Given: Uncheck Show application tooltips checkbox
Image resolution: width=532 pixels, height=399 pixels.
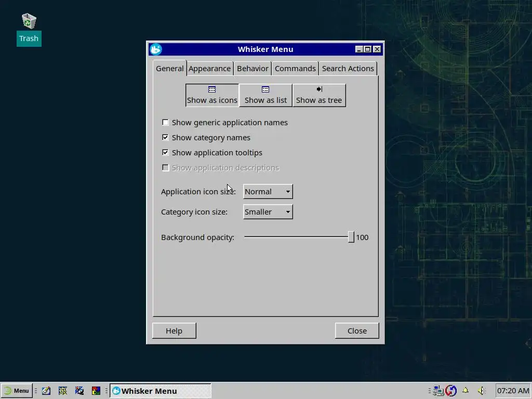Looking at the screenshot, I should coord(165,153).
